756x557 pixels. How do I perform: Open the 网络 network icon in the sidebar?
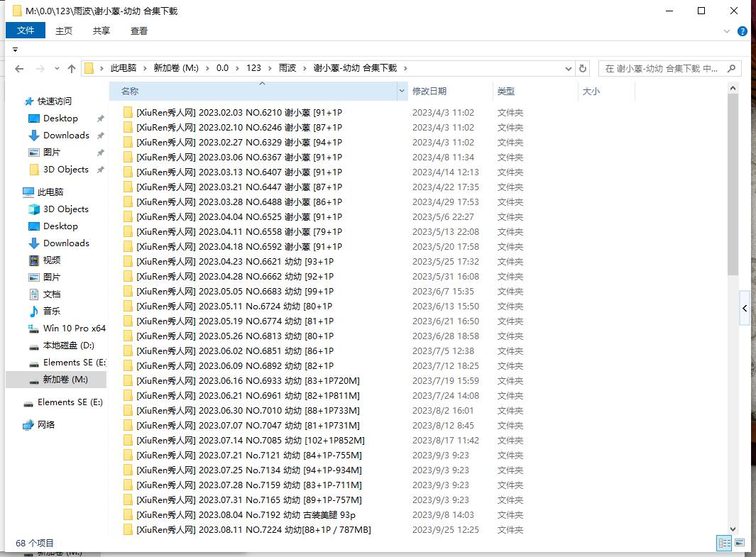tap(28, 425)
